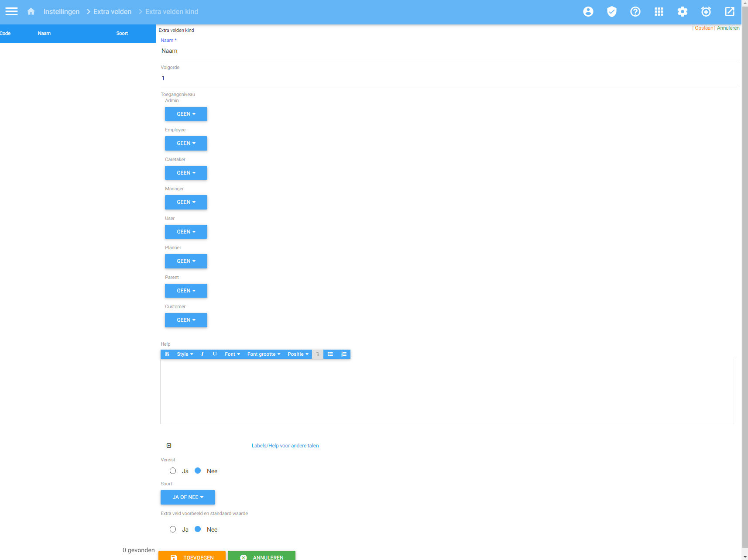Select Ja for standaard waarde
748x560 pixels.
(x=173, y=529)
